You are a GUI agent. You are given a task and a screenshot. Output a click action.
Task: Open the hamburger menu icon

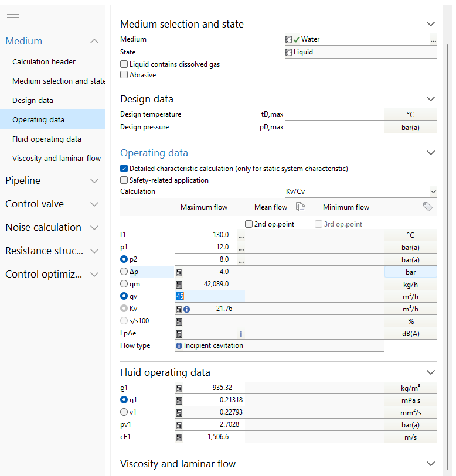[13, 17]
